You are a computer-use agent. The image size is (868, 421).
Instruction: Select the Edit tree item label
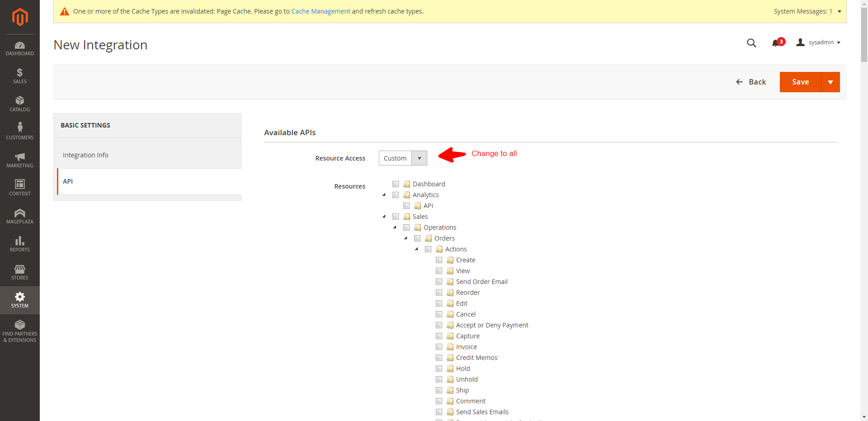pyautogui.click(x=462, y=303)
